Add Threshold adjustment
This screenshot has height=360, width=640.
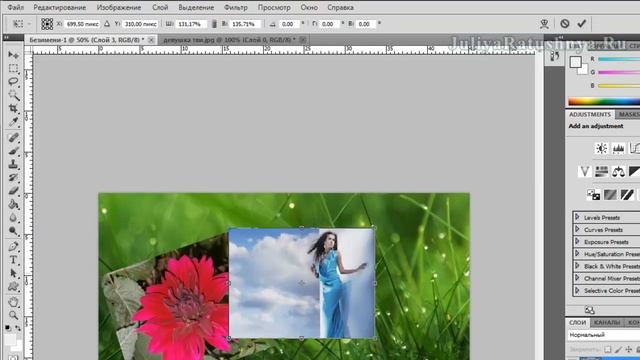pyautogui.click(x=627, y=195)
